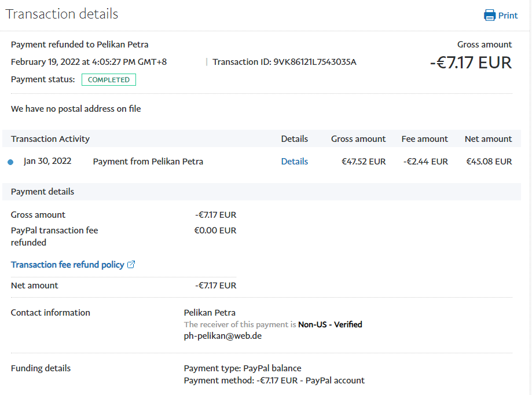Click the Transaction details page heading
Image resolution: width=532 pixels, height=395 pixels.
pyautogui.click(x=62, y=14)
